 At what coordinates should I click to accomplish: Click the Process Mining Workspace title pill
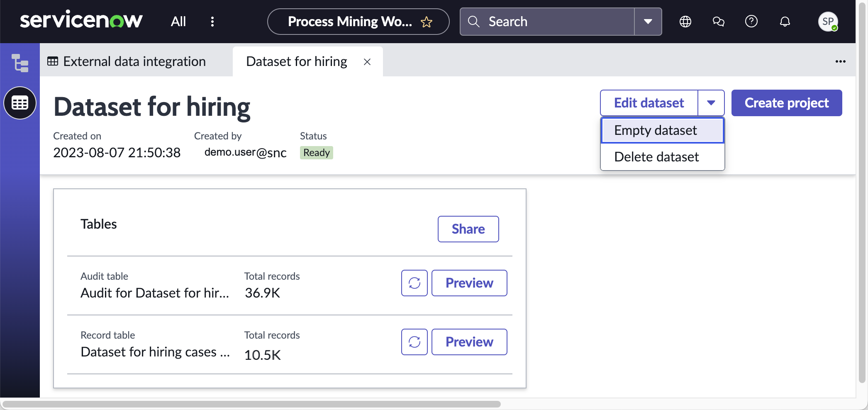tap(358, 22)
